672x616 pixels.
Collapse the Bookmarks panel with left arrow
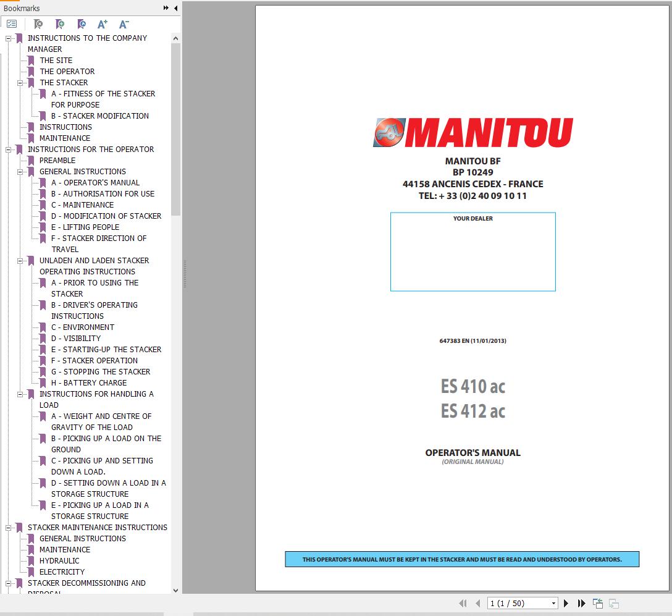coord(175,7)
